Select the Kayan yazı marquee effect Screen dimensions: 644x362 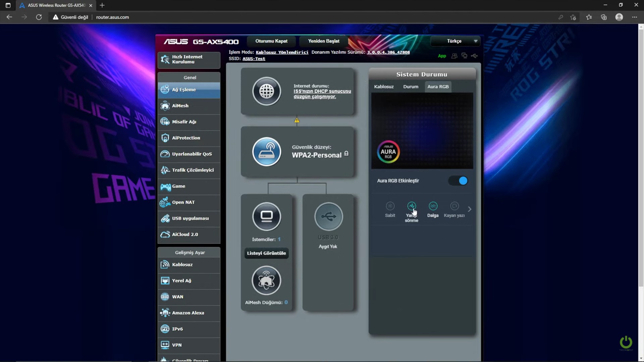coord(454,206)
